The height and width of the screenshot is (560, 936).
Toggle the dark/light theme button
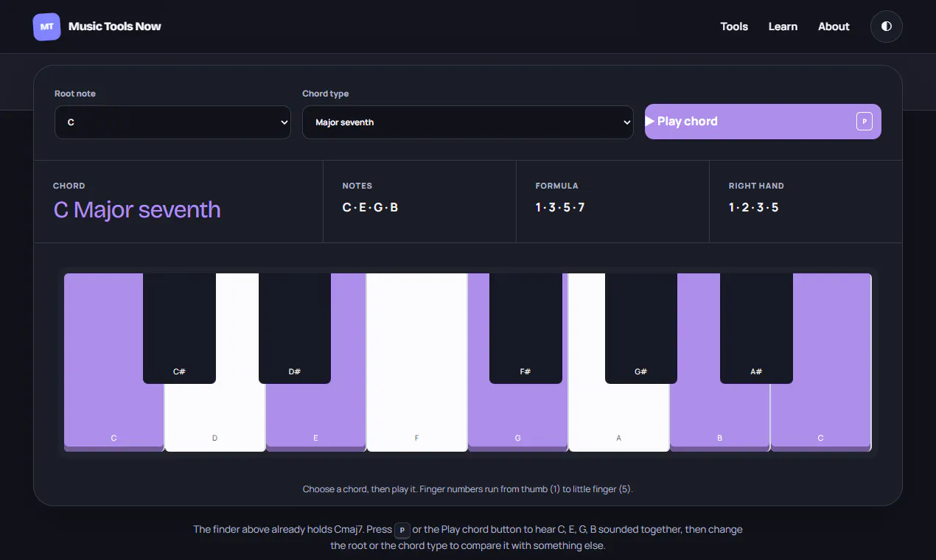click(x=886, y=27)
